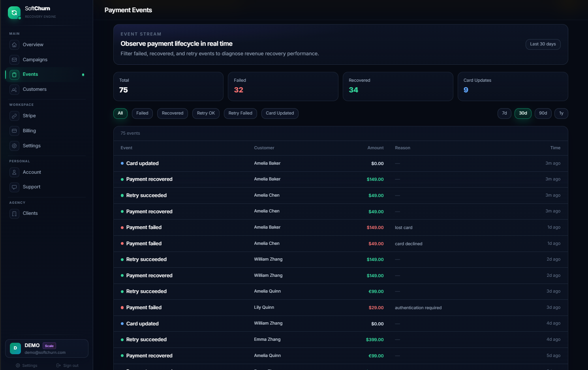Click the Settings gear icon in Workspace
The image size is (588, 370).
14,146
